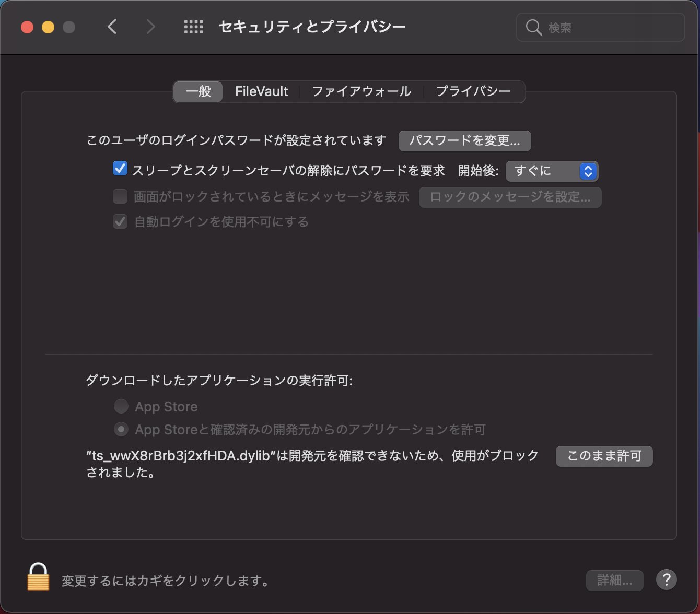
Task: Click ダウンロードしたアプリケーションの実行許可 label
Action: point(219,380)
